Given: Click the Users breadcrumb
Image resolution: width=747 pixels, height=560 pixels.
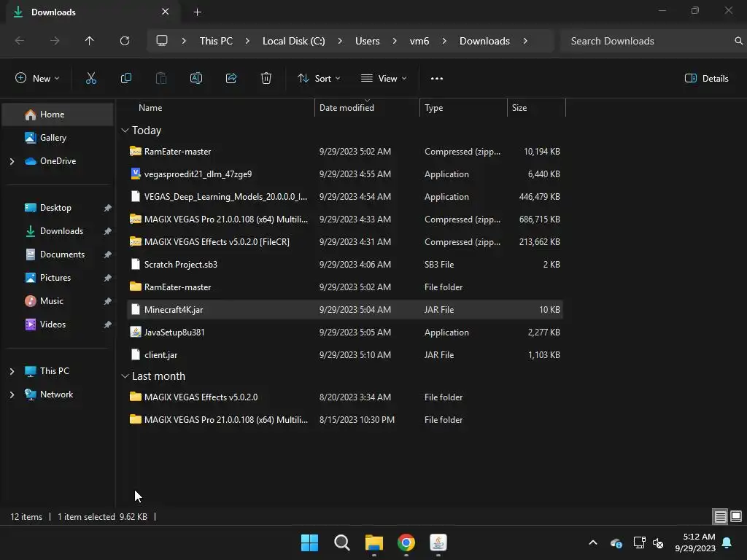Looking at the screenshot, I should click(x=368, y=41).
